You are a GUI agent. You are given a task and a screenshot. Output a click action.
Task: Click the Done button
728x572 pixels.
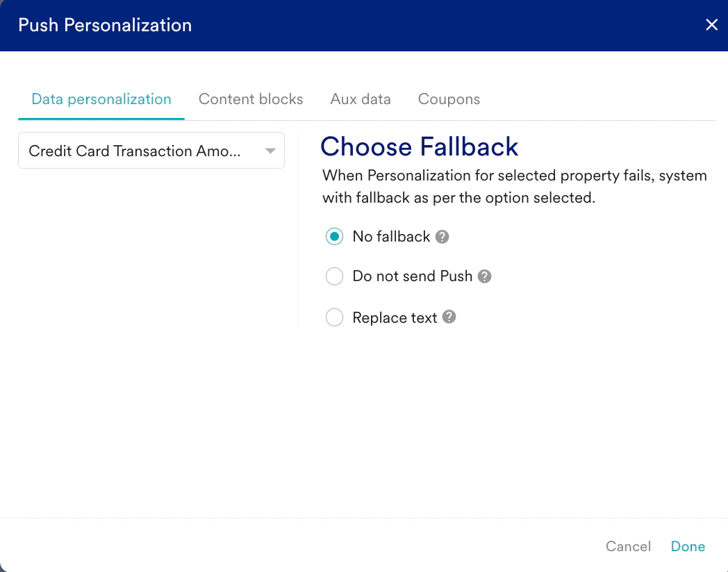pos(688,546)
